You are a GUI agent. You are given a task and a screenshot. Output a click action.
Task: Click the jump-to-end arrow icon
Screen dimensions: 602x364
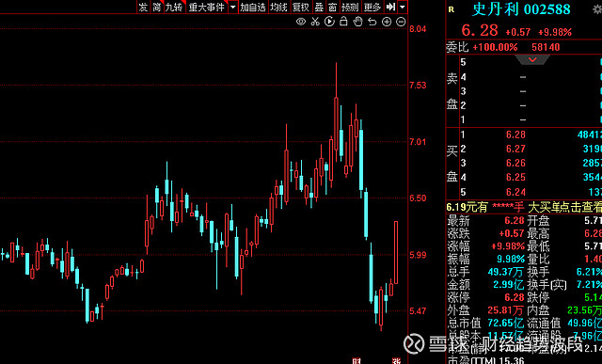[390, 7]
